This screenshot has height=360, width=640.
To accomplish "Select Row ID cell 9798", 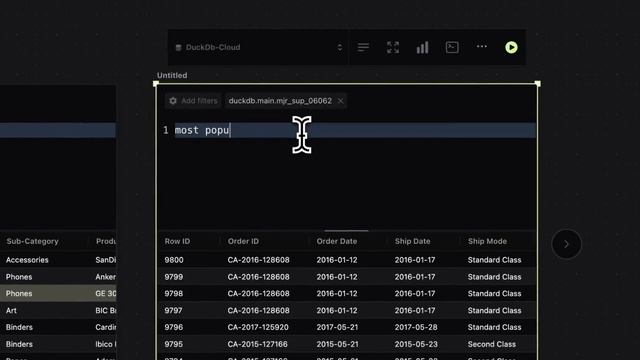I will (x=173, y=293).
